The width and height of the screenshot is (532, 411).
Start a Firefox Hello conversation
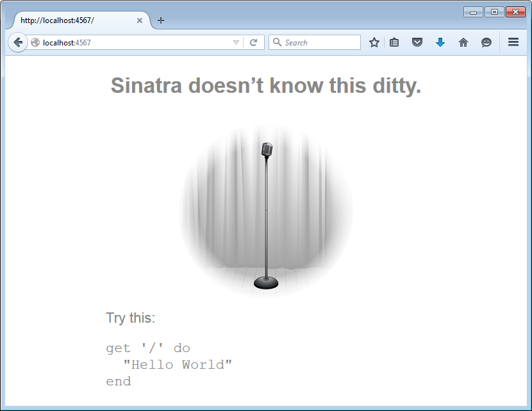[486, 42]
